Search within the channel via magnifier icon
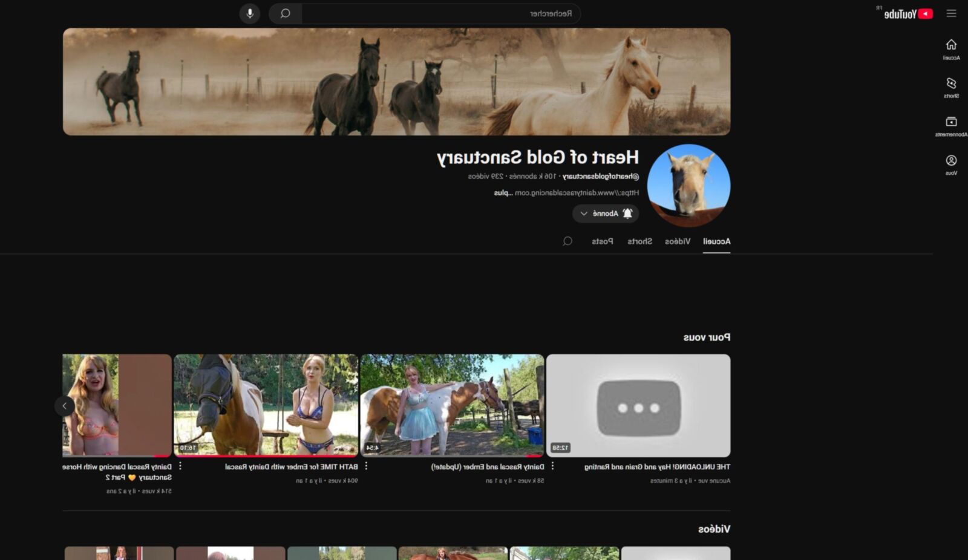Image resolution: width=968 pixels, height=560 pixels. 567,241
